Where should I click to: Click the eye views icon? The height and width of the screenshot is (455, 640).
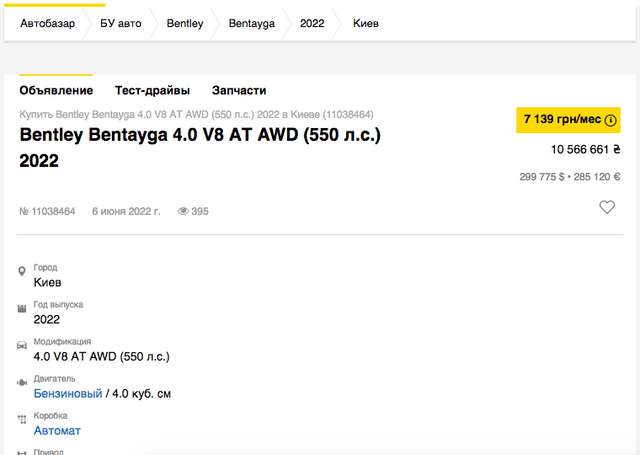(x=183, y=211)
